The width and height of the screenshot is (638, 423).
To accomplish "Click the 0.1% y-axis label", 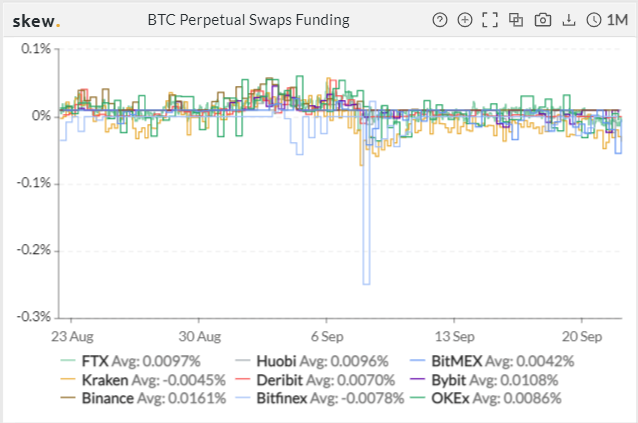I will pyautogui.click(x=36, y=49).
